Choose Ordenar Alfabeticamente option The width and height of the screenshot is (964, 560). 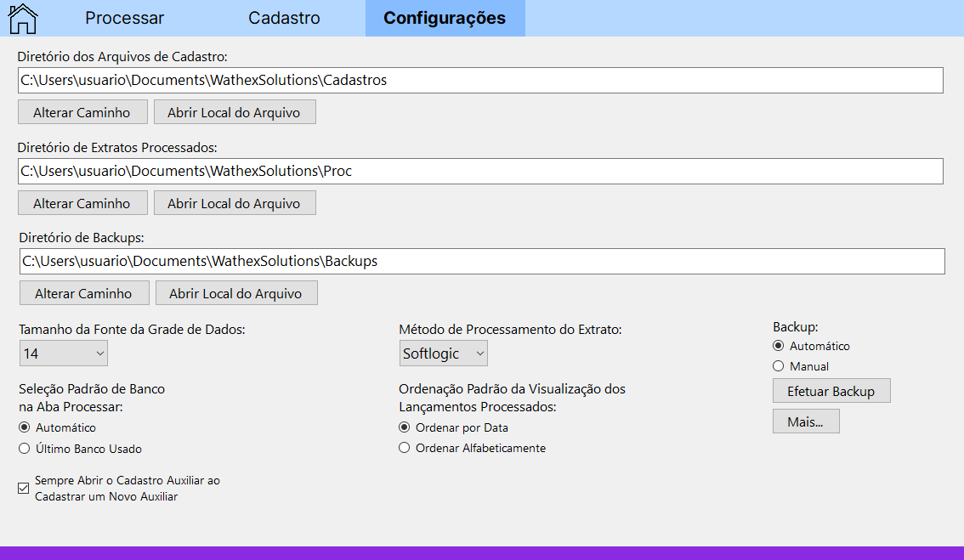coord(405,448)
